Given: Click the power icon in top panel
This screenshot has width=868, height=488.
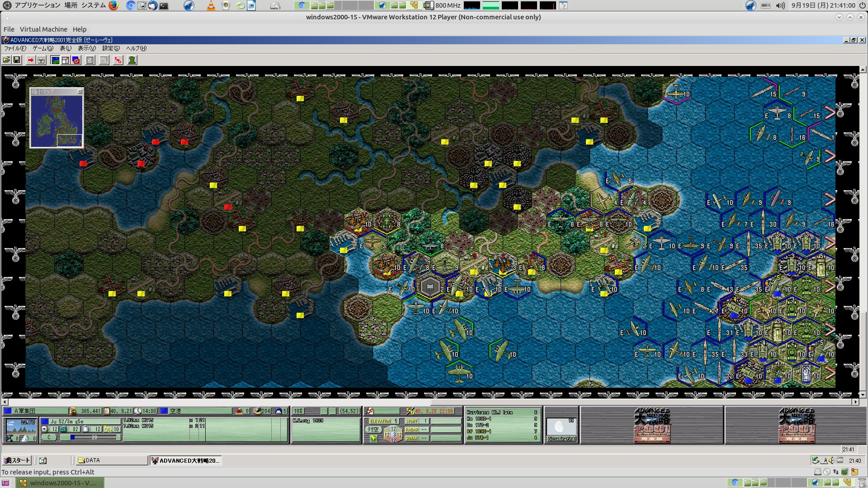Looking at the screenshot, I should [x=863, y=5].
